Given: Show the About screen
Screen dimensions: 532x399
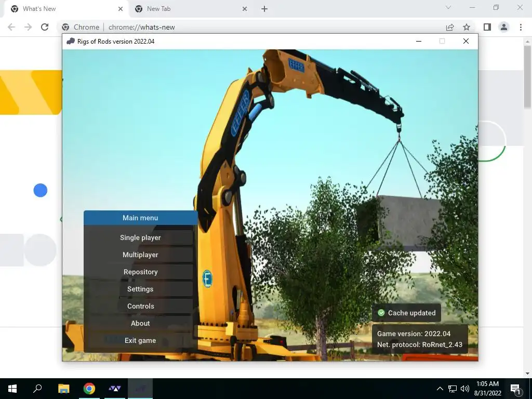Looking at the screenshot, I should (x=140, y=323).
